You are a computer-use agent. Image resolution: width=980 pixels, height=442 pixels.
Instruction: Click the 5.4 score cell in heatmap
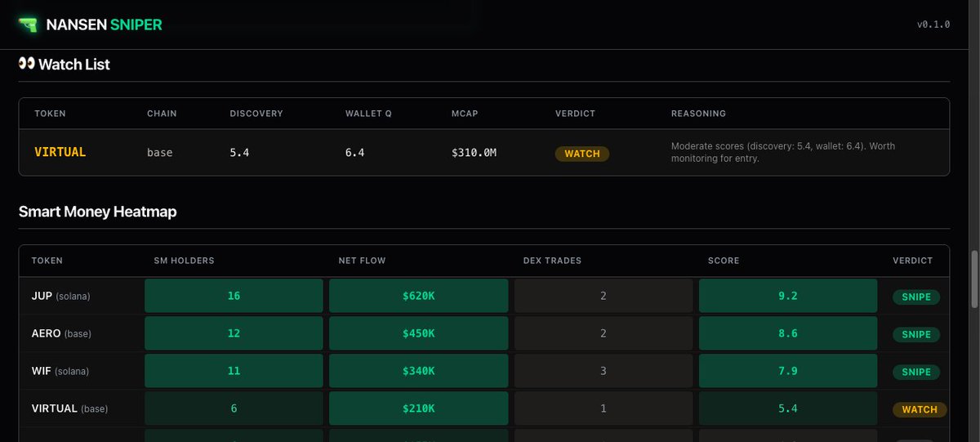(x=788, y=409)
